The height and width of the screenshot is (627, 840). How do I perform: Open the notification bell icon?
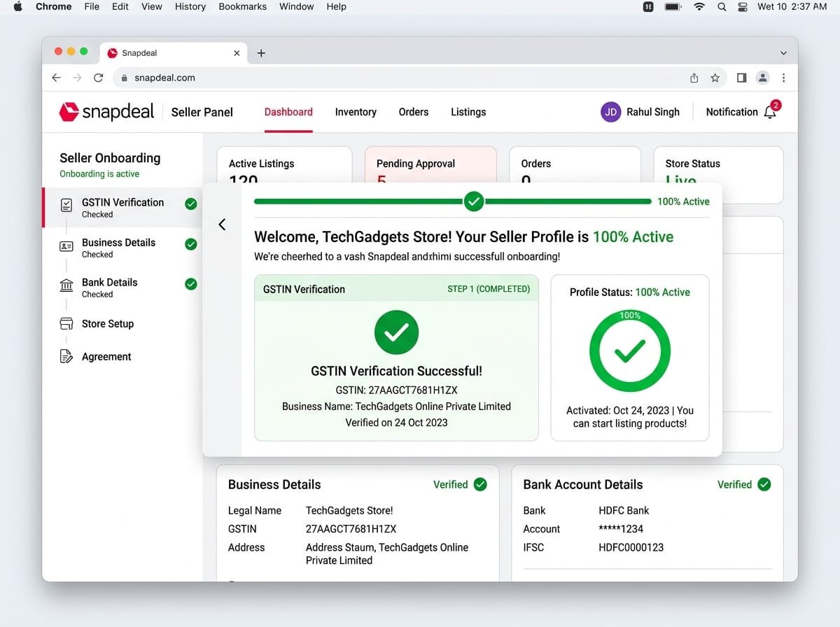point(771,111)
